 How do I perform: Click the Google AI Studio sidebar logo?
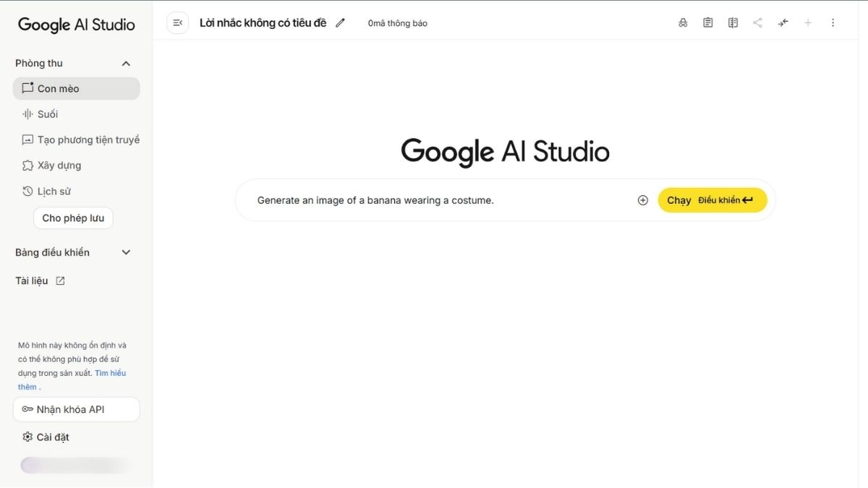[77, 25]
